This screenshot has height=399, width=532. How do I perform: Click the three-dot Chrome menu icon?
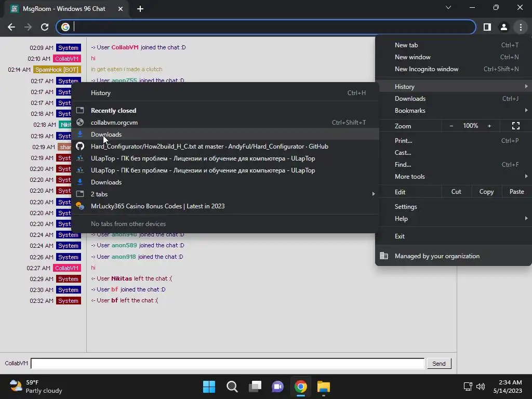click(x=521, y=27)
